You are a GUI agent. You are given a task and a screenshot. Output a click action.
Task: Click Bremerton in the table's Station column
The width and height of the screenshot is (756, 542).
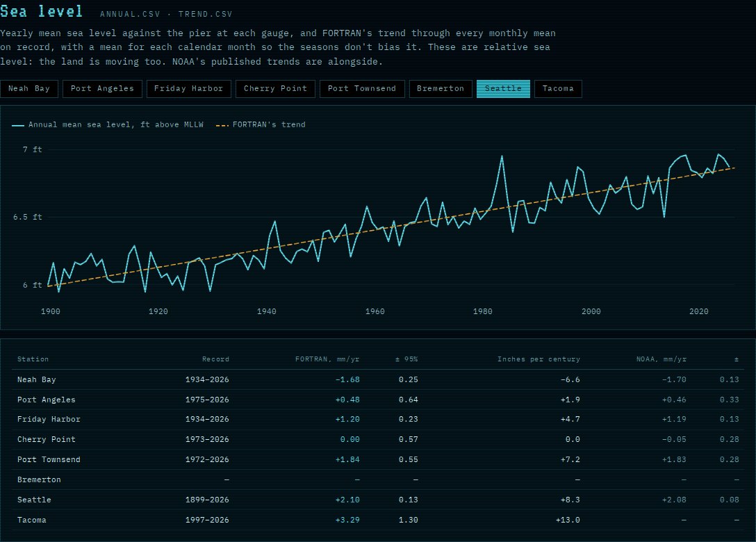tap(39, 479)
